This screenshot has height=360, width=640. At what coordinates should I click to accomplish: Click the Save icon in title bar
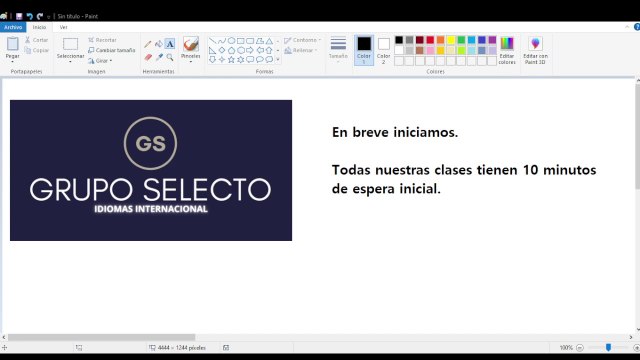(x=19, y=16)
